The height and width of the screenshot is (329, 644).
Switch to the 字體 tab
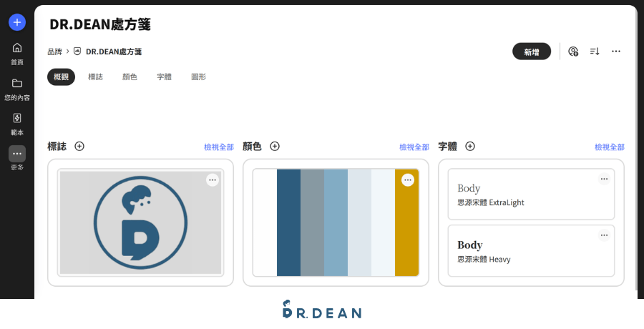click(x=165, y=77)
